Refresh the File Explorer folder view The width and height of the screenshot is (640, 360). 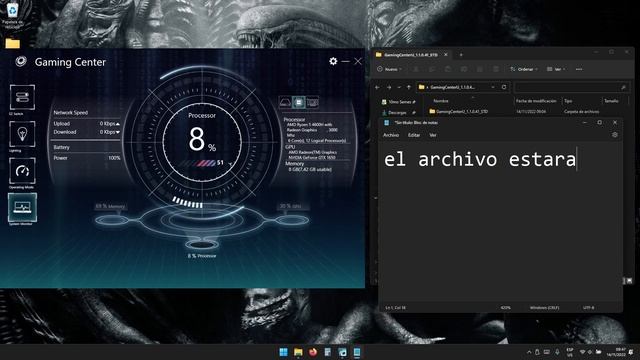(504, 87)
